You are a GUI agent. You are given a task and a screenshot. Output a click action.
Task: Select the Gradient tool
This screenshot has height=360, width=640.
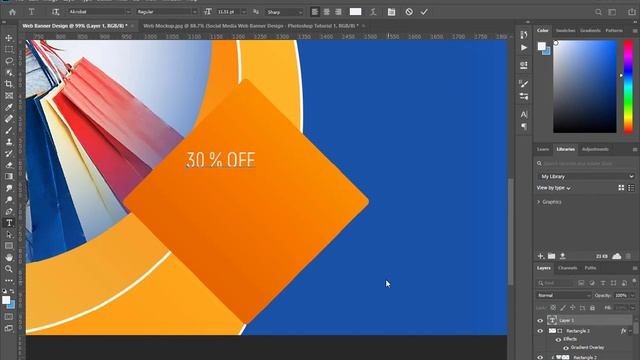pyautogui.click(x=9, y=177)
